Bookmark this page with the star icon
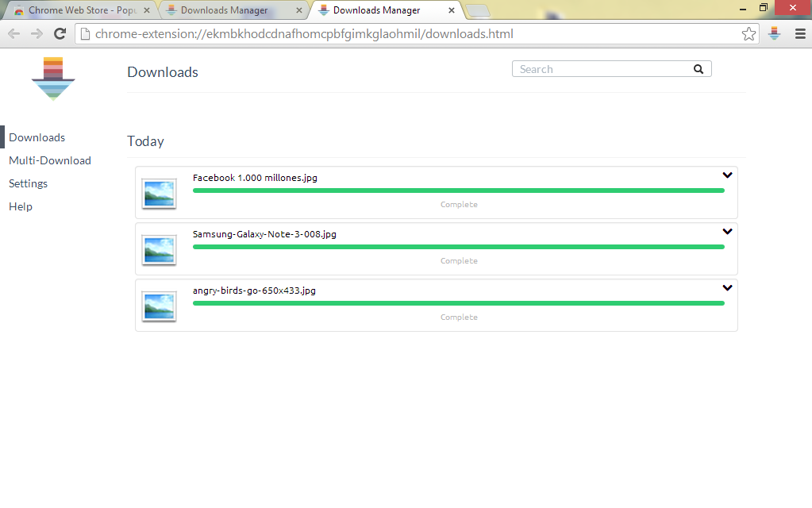812x508 pixels. pos(749,34)
